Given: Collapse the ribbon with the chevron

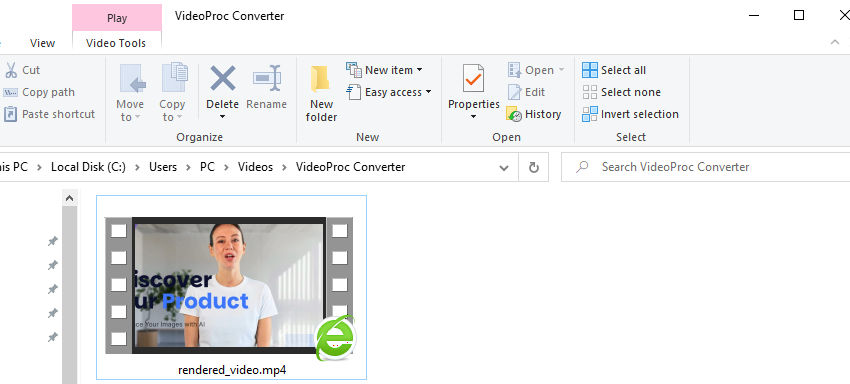Looking at the screenshot, I should [835, 42].
